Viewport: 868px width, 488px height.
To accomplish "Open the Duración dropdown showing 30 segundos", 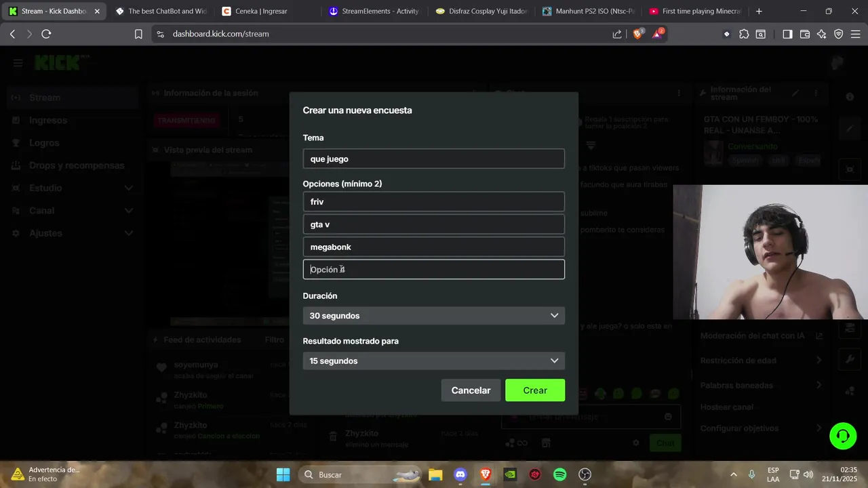I will click(x=434, y=316).
